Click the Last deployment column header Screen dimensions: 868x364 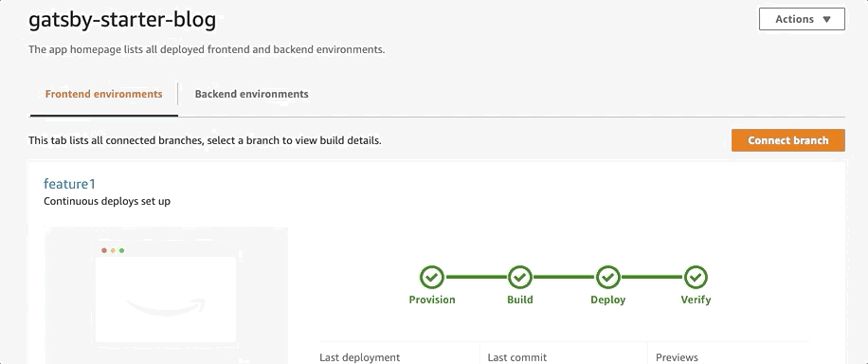click(x=359, y=357)
